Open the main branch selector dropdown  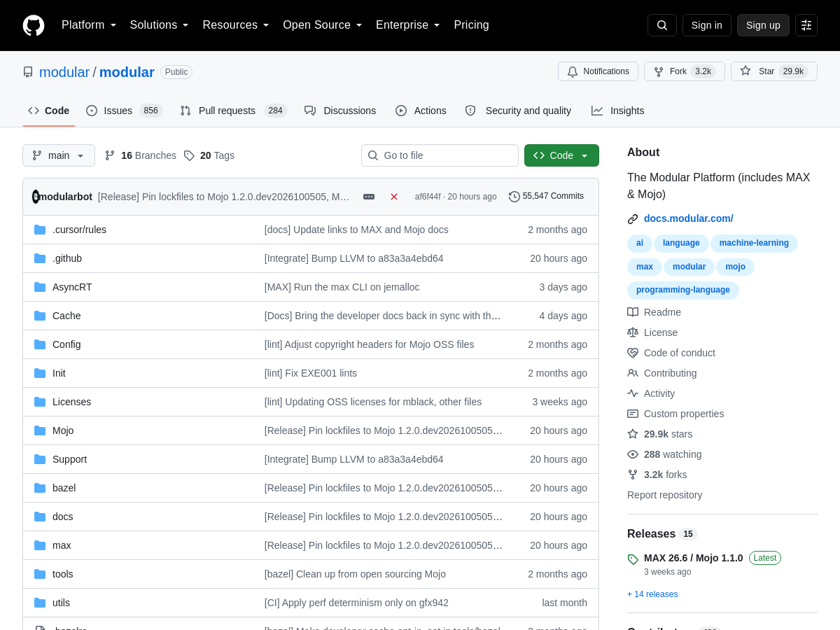pyautogui.click(x=59, y=155)
